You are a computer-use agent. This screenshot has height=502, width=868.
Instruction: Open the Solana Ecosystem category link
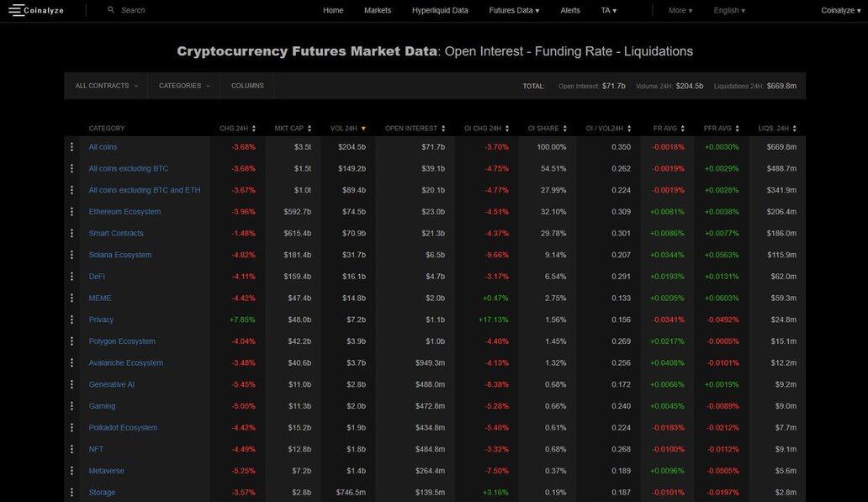[x=120, y=255]
